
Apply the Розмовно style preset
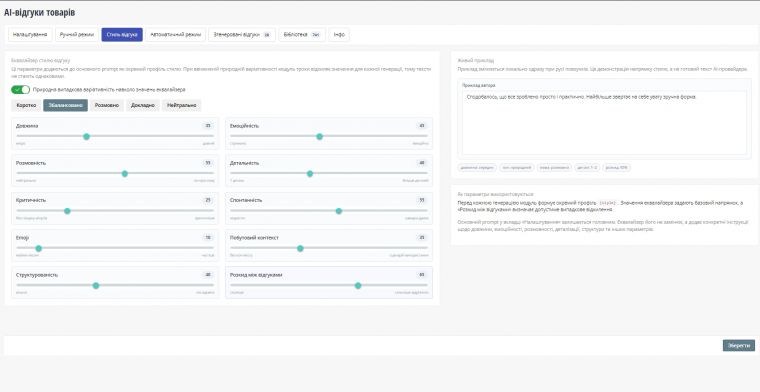(107, 105)
